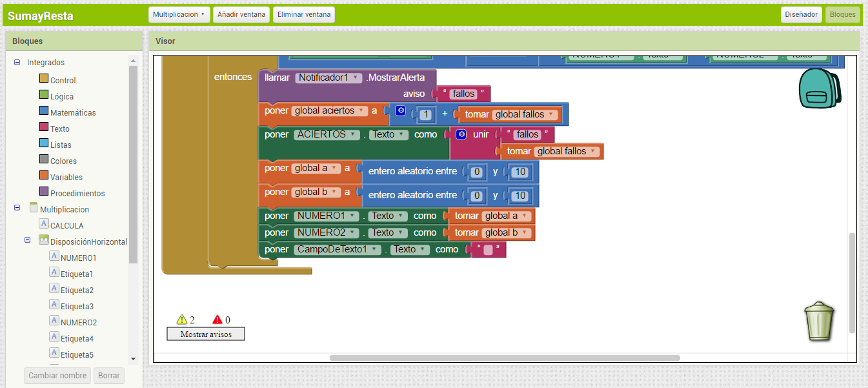Switch to the Diseñador view
The image size is (868, 388).
(802, 14)
